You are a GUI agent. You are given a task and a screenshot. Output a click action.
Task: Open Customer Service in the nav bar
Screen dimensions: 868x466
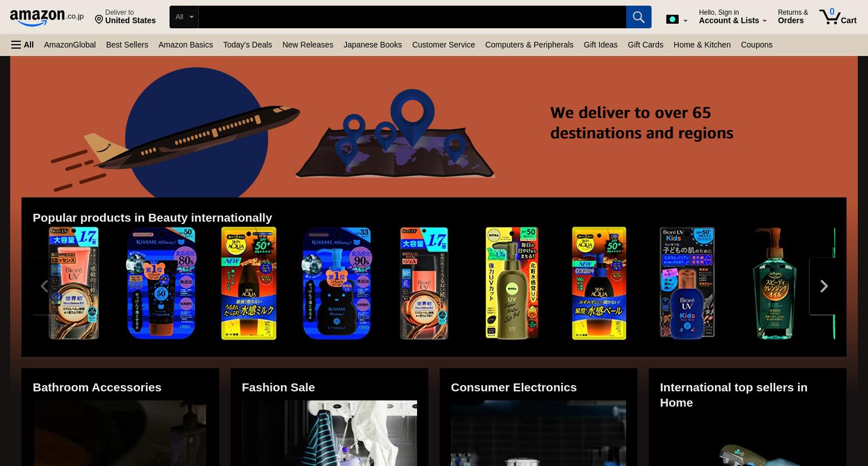[x=443, y=45]
